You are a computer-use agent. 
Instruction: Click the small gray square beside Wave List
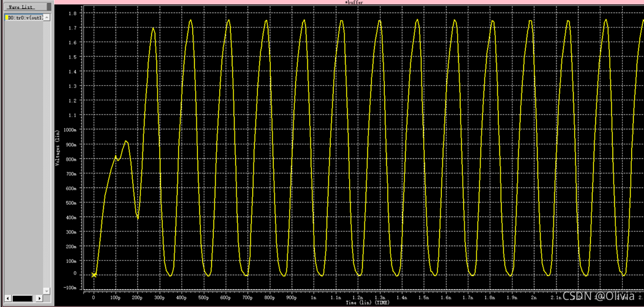click(x=49, y=7)
